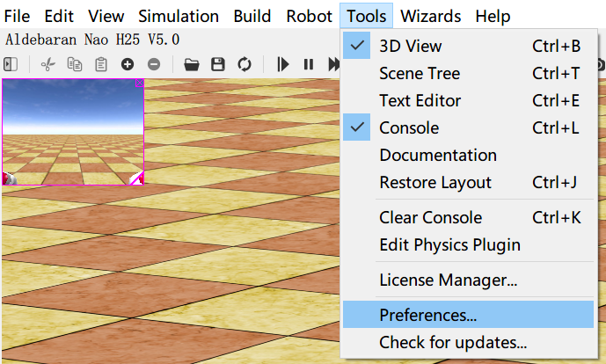
Task: Click the Step simulation button
Action: [282, 64]
